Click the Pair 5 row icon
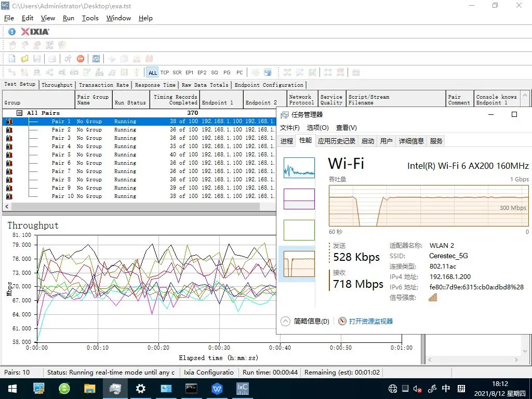The width and height of the screenshot is (532, 399). [x=9, y=154]
